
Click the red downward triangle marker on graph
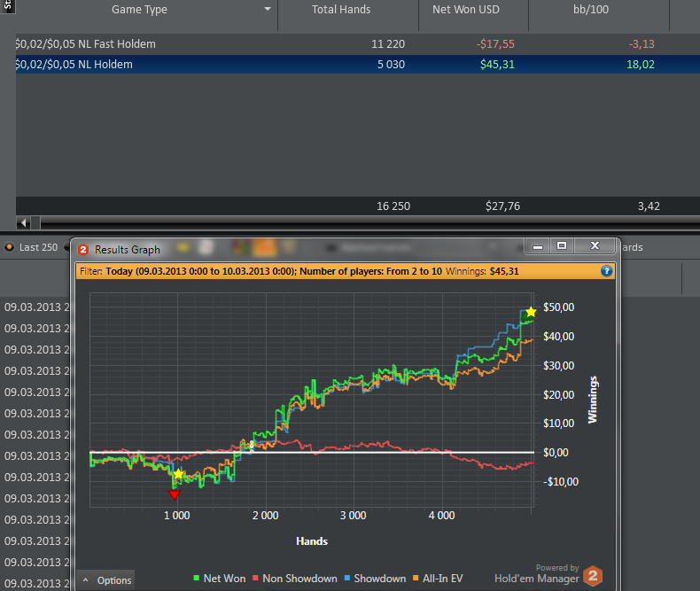[x=174, y=495]
